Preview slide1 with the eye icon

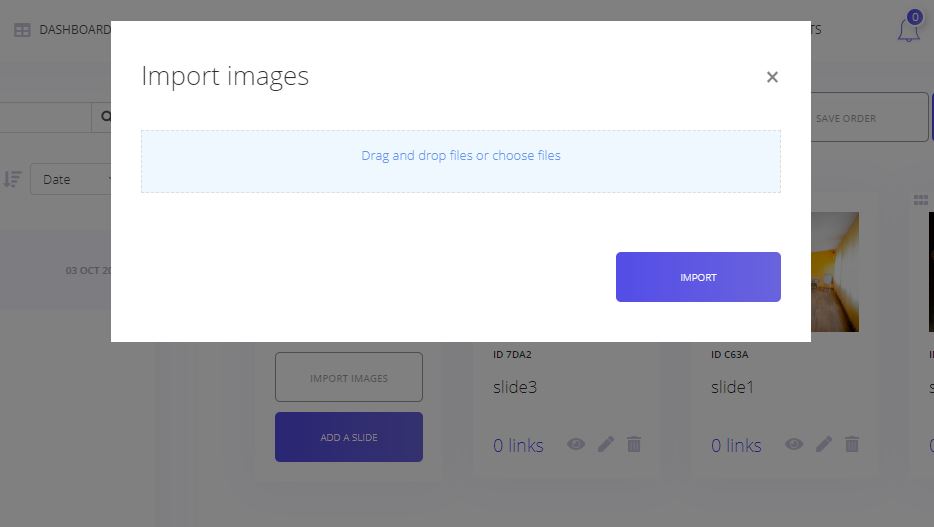794,444
